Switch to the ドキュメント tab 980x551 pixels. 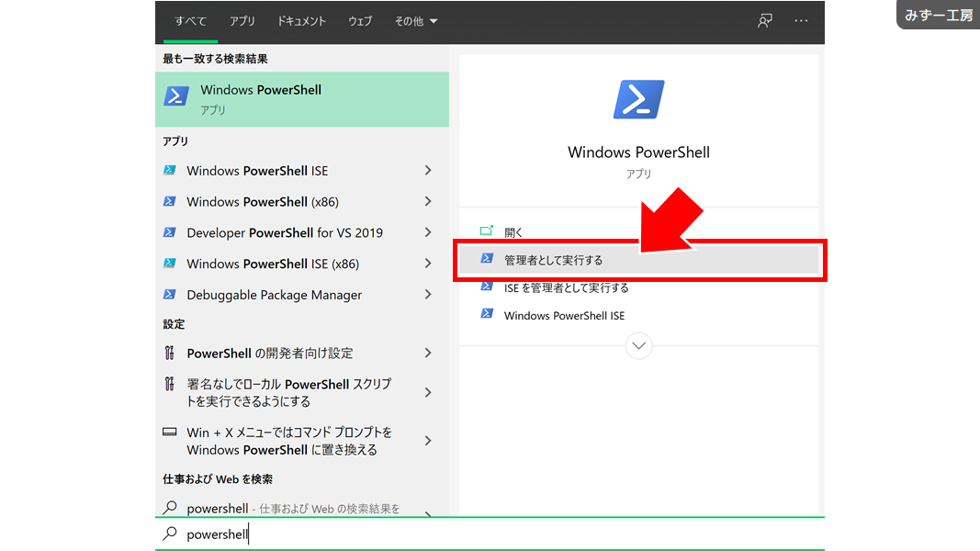point(301,21)
